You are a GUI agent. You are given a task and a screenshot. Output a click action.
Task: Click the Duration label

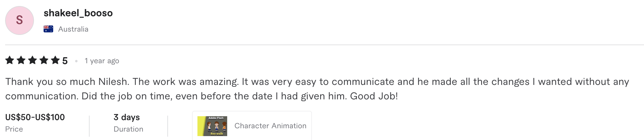128,129
